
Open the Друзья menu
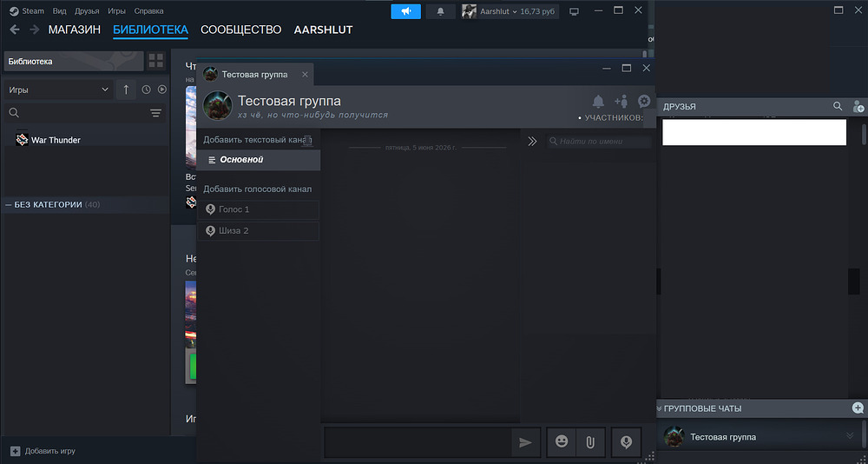coord(87,11)
